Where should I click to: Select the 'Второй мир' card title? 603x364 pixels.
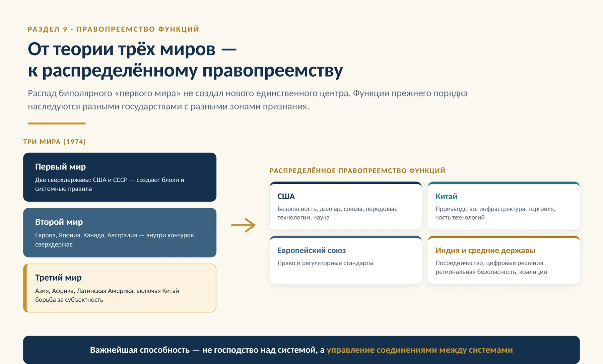59,222
